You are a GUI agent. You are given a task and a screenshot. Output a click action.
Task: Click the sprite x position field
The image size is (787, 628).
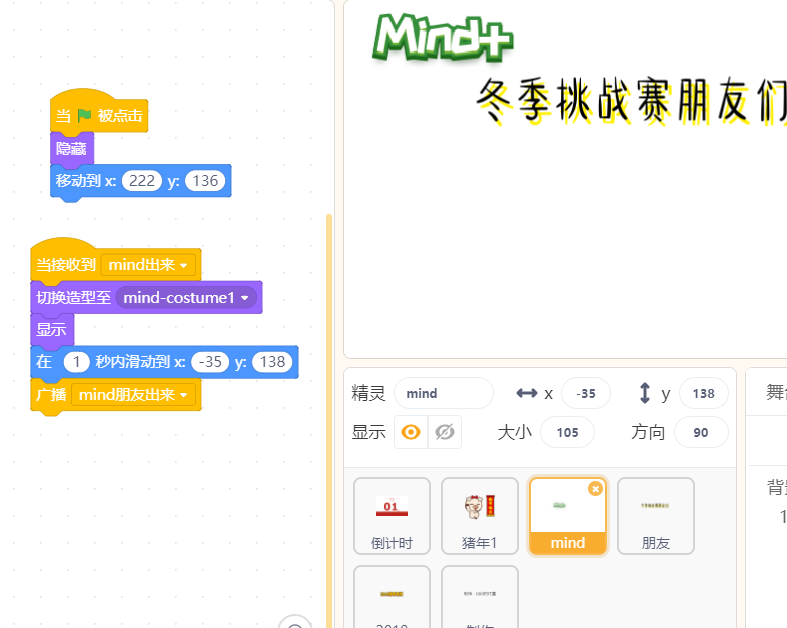[586, 393]
